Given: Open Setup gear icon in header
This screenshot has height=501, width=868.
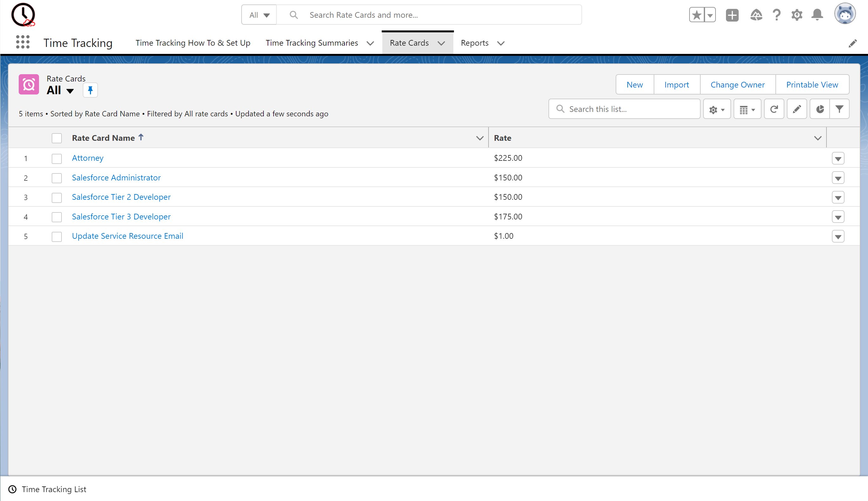Looking at the screenshot, I should pos(796,15).
